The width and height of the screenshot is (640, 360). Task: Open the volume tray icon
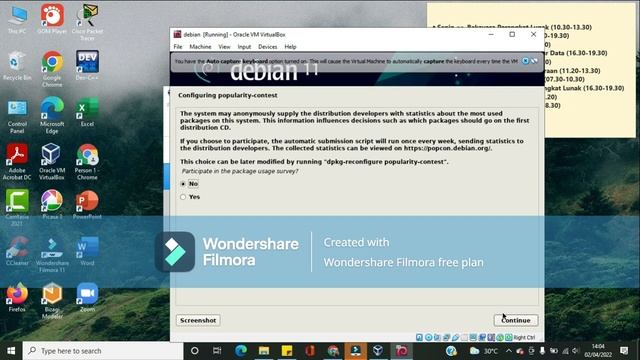tap(576, 351)
